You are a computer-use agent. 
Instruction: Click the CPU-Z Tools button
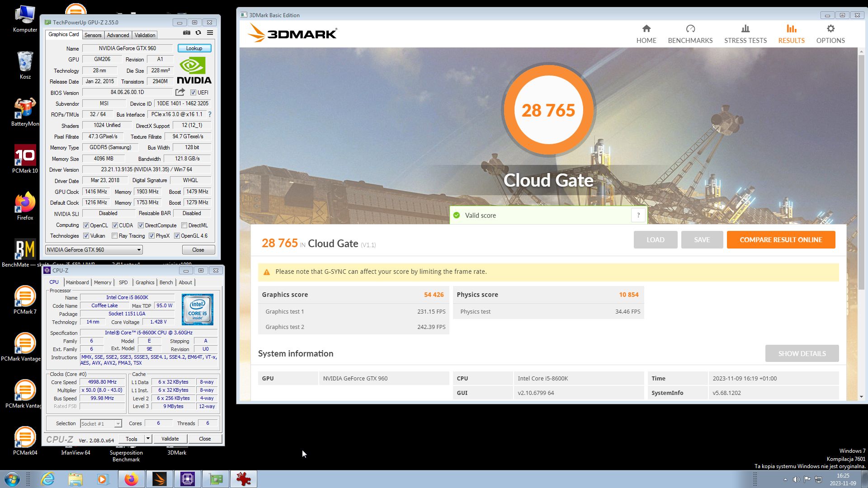[132, 439]
